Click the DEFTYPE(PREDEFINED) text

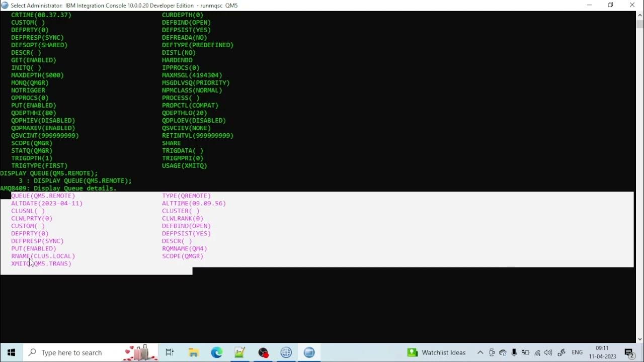coord(198,45)
